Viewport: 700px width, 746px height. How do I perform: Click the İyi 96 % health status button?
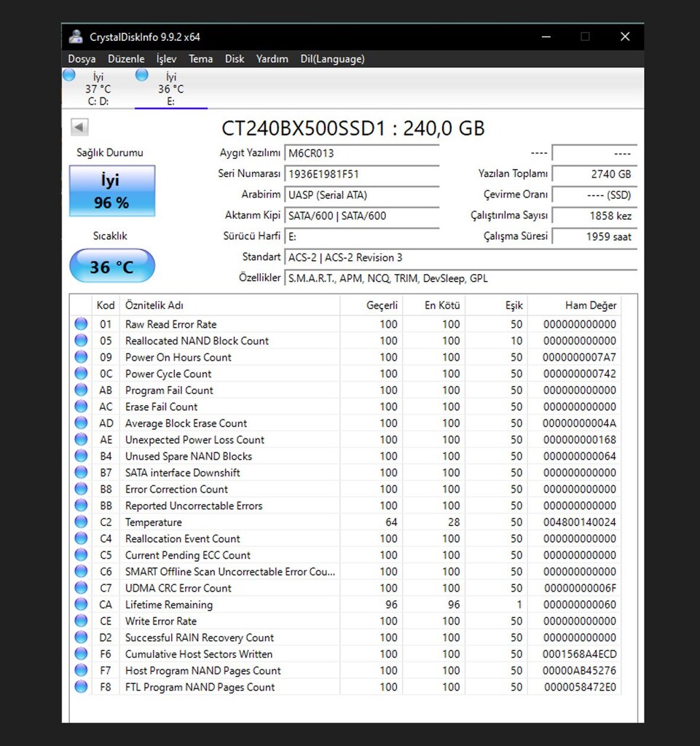point(112,191)
